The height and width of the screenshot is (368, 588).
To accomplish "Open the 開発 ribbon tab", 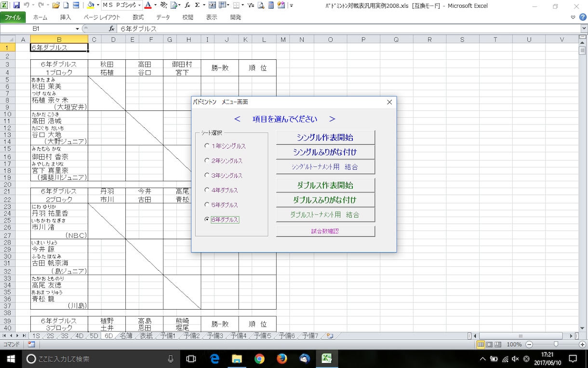I will [x=236, y=17].
